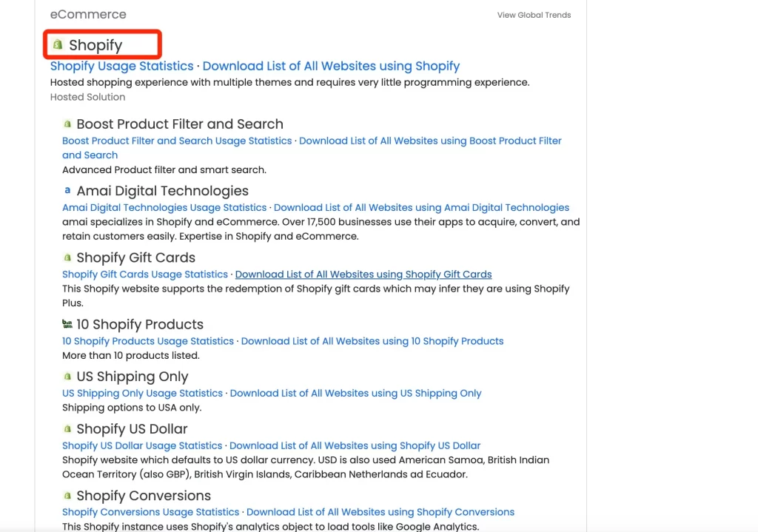Click the Hosted Solution label
Screen dimensions: 758x532
[x=87, y=97]
